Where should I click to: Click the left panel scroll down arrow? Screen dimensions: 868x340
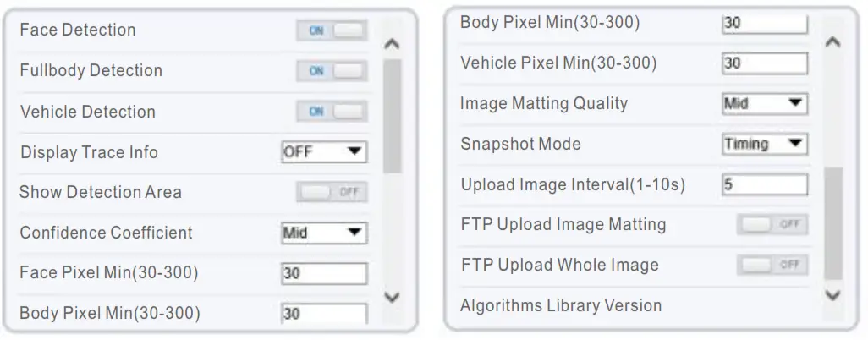392,297
